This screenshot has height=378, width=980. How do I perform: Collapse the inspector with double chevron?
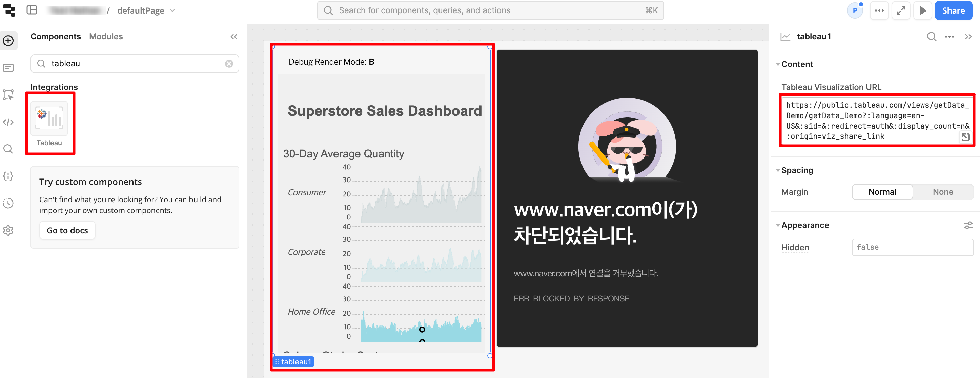point(968,37)
